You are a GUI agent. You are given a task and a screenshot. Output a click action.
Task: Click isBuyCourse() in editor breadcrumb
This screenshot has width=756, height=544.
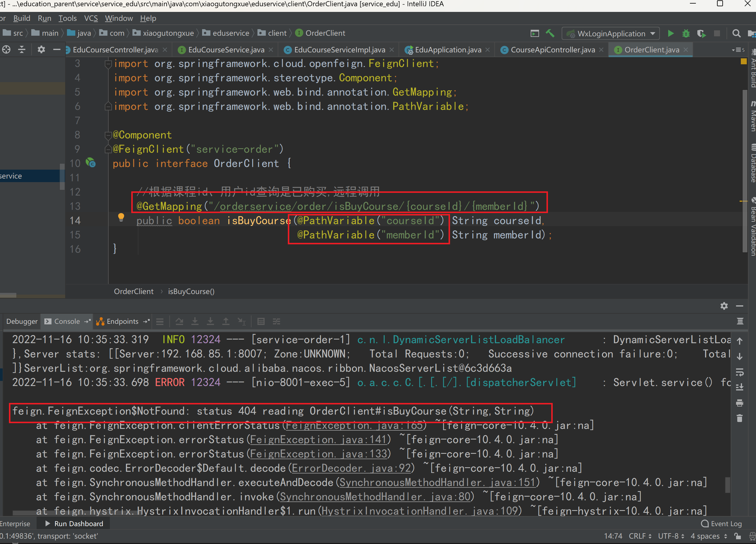pyautogui.click(x=191, y=291)
